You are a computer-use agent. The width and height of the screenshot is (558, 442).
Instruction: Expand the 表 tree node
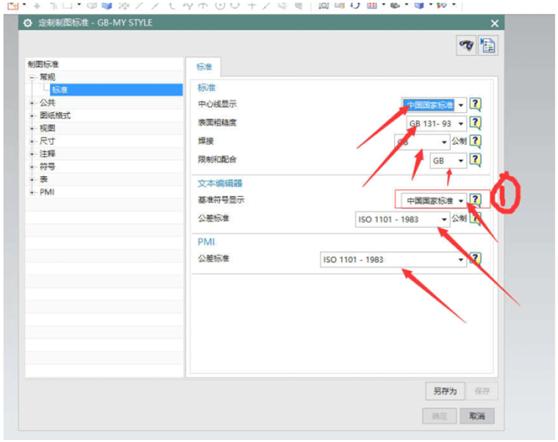tap(32, 180)
